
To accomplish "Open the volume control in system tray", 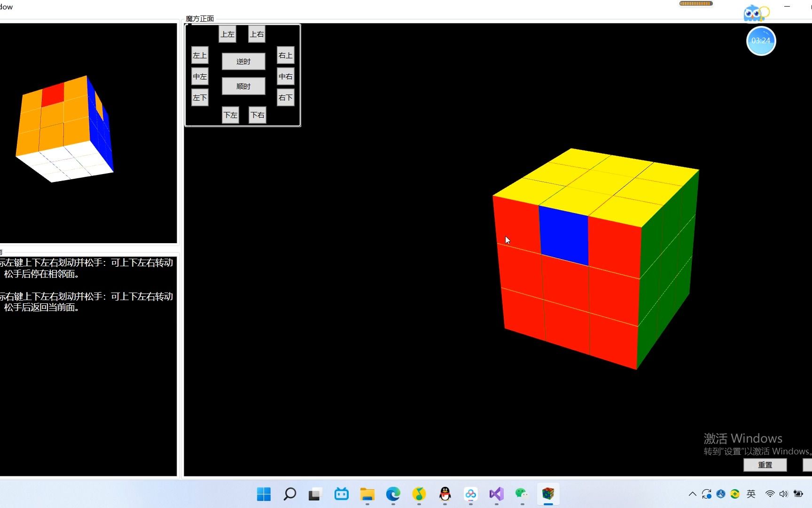I will tap(783, 494).
